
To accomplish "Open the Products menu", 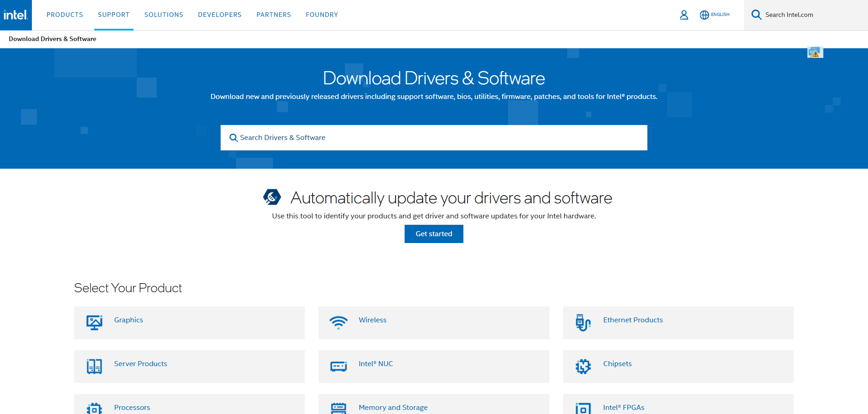I will pos(65,15).
